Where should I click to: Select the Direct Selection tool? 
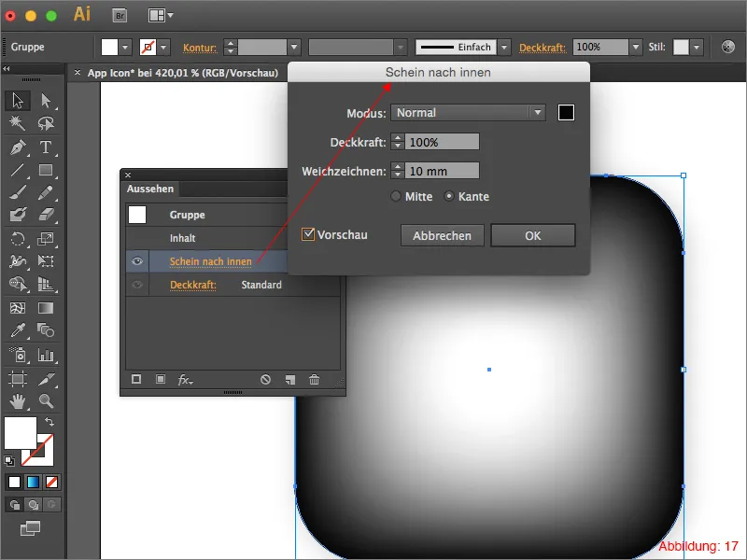coord(46,101)
